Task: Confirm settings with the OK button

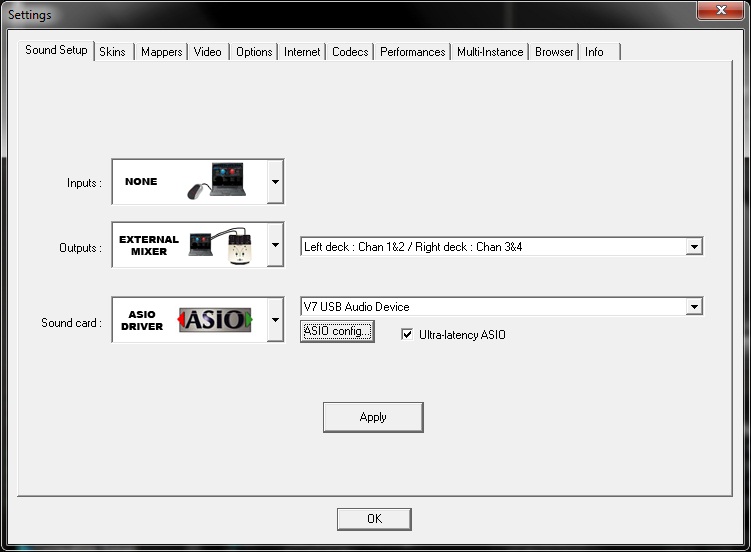Action: pos(374,519)
